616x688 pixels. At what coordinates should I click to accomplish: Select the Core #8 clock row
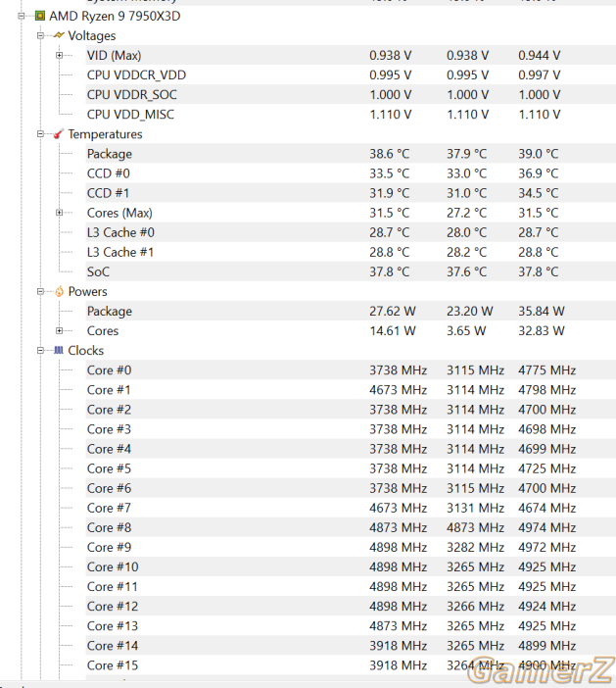[x=351, y=527]
